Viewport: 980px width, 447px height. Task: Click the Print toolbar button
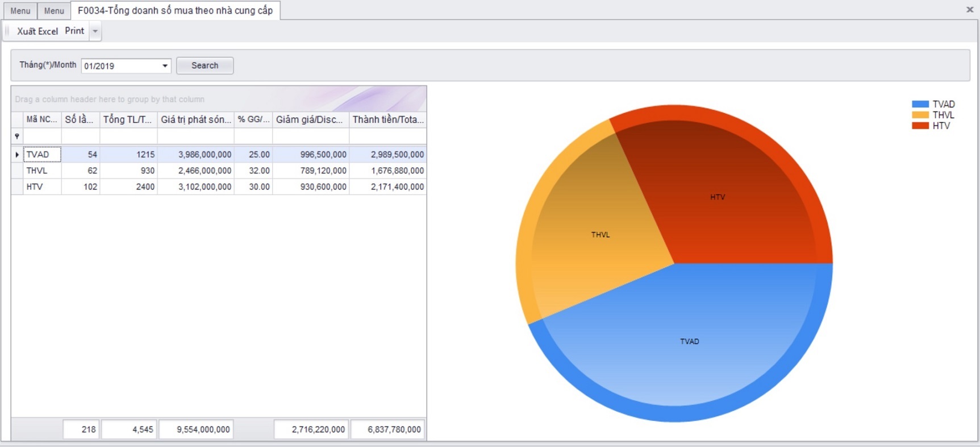(74, 31)
